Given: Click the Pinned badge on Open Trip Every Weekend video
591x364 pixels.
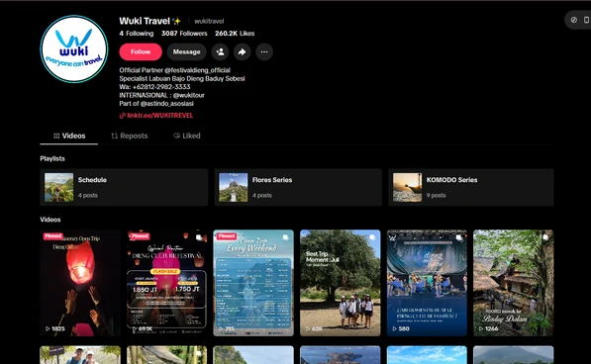Looking at the screenshot, I should [226, 236].
